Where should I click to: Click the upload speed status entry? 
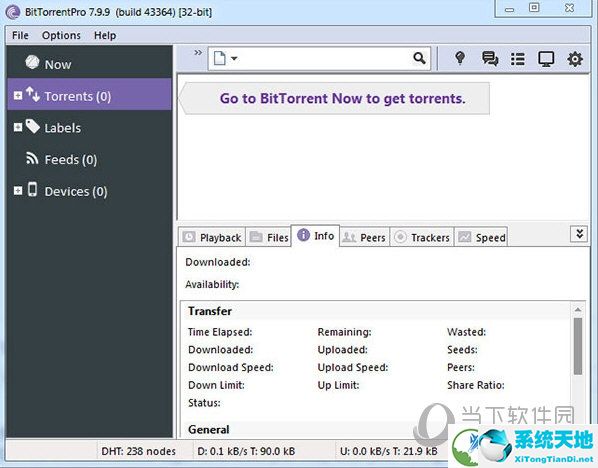(x=389, y=451)
